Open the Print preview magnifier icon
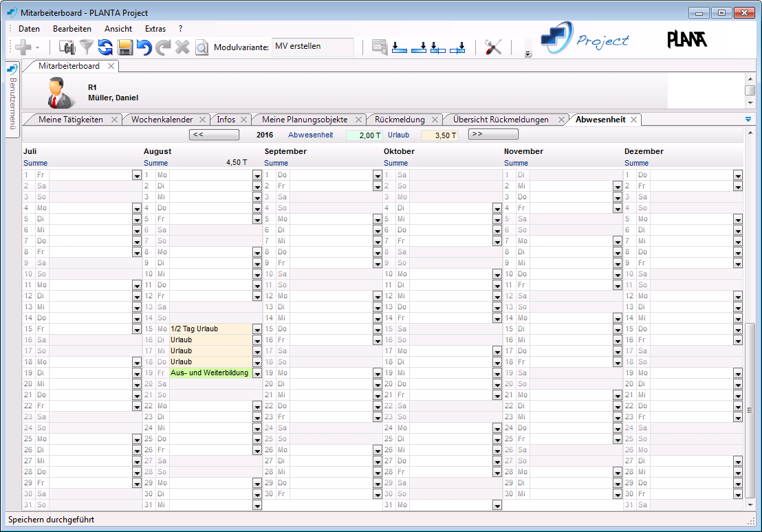This screenshot has height=532, width=762. coord(202,47)
